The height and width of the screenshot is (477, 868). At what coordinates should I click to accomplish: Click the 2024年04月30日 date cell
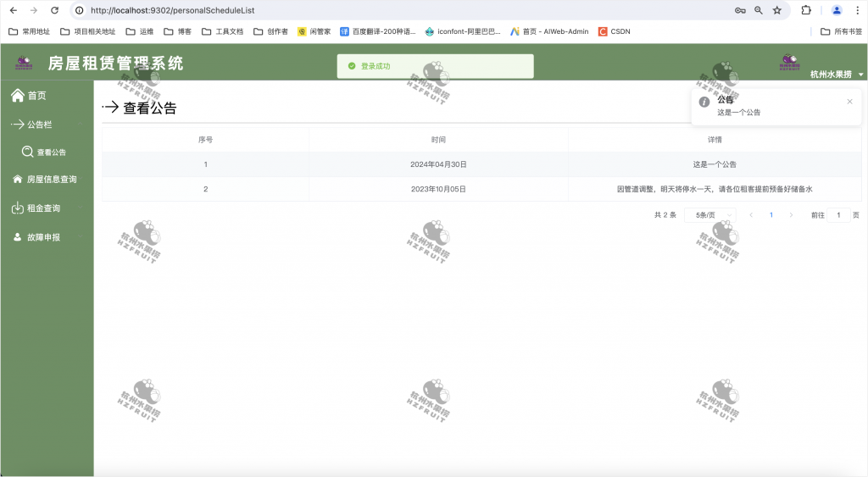pos(438,164)
